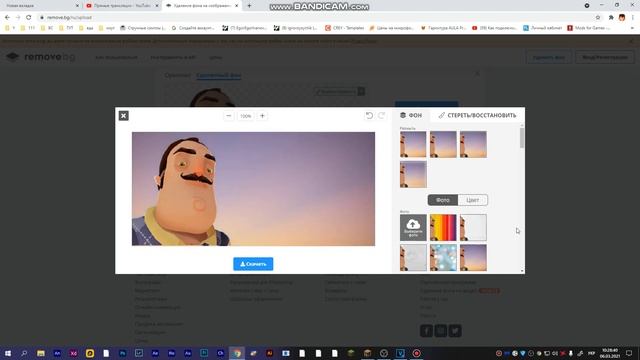640x360 pixels.
Task: Zoom in with the plus icon
Action: tap(262, 116)
